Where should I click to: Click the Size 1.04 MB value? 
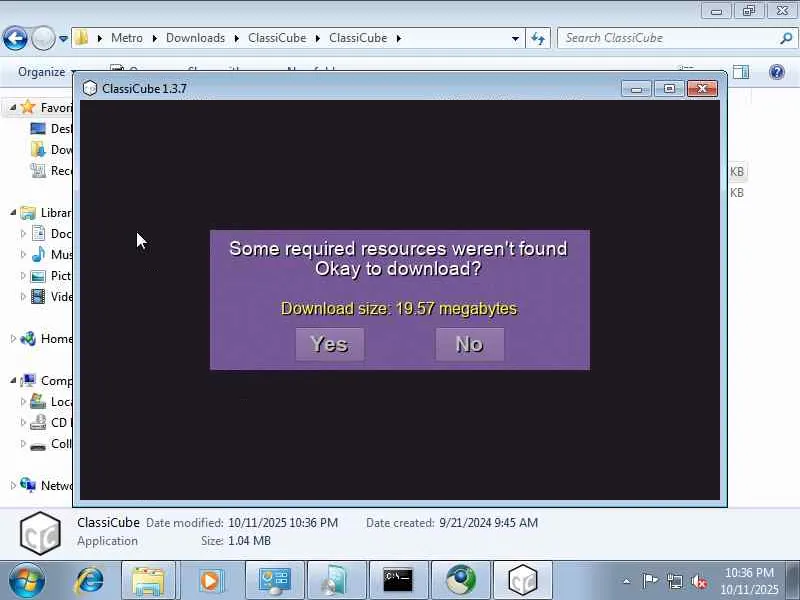pos(249,541)
